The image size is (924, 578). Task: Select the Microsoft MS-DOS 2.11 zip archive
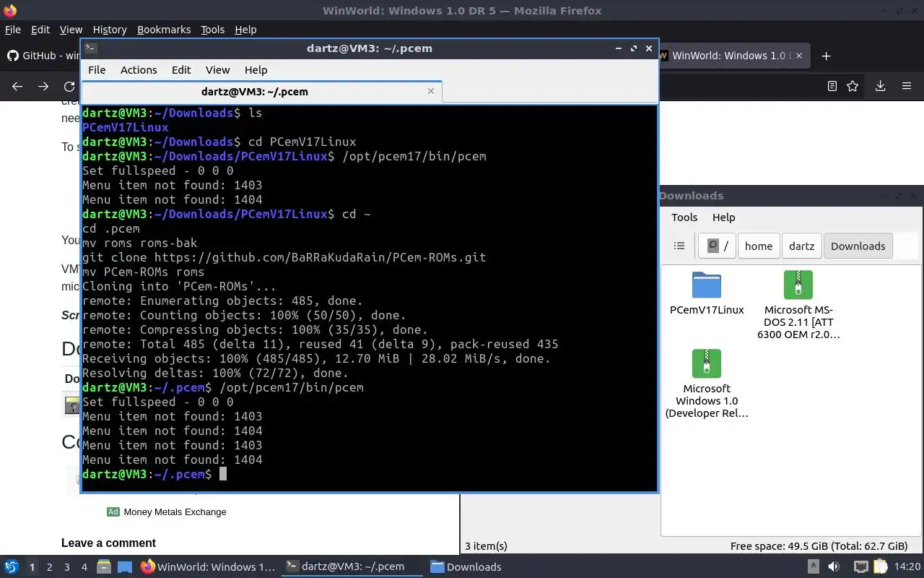coord(798,285)
